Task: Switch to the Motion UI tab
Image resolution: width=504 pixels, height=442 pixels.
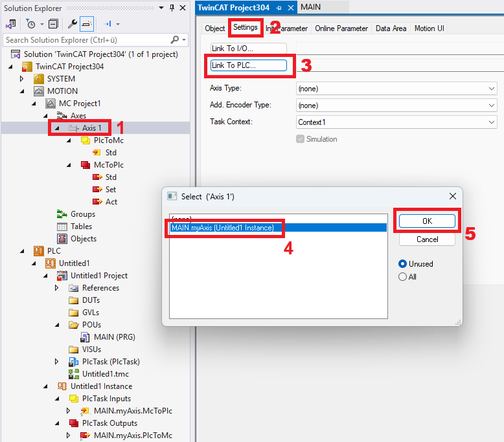Action: click(429, 28)
